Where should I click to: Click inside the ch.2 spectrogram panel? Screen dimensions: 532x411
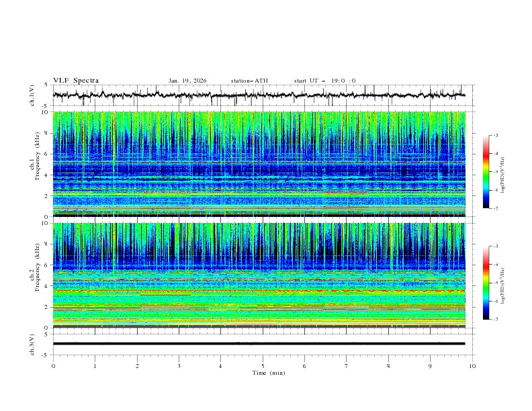[259, 275]
